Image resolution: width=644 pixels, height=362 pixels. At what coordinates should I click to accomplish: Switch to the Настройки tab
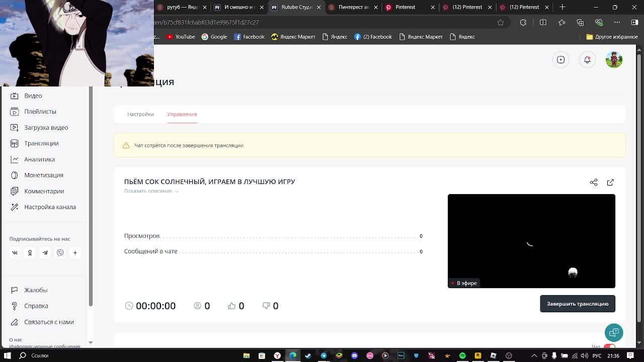[140, 114]
